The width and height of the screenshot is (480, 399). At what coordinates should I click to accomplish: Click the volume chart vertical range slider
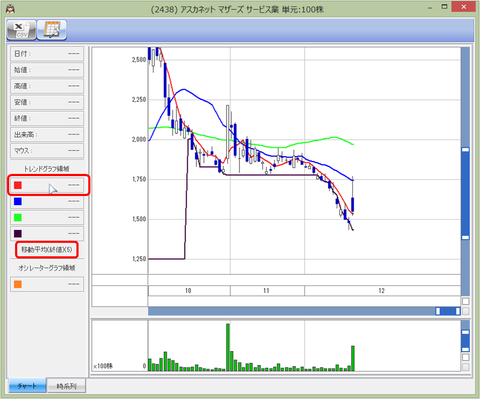tap(465, 341)
